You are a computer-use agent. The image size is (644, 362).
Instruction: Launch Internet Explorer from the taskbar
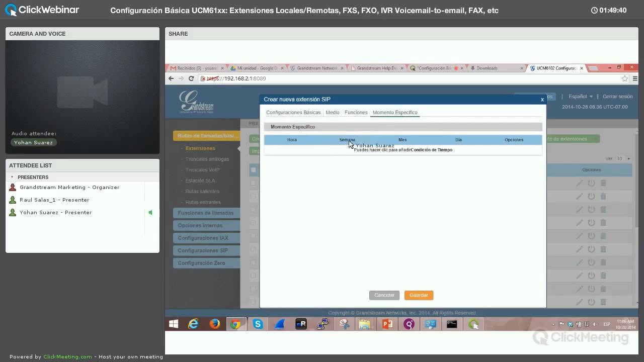pyautogui.click(x=193, y=324)
